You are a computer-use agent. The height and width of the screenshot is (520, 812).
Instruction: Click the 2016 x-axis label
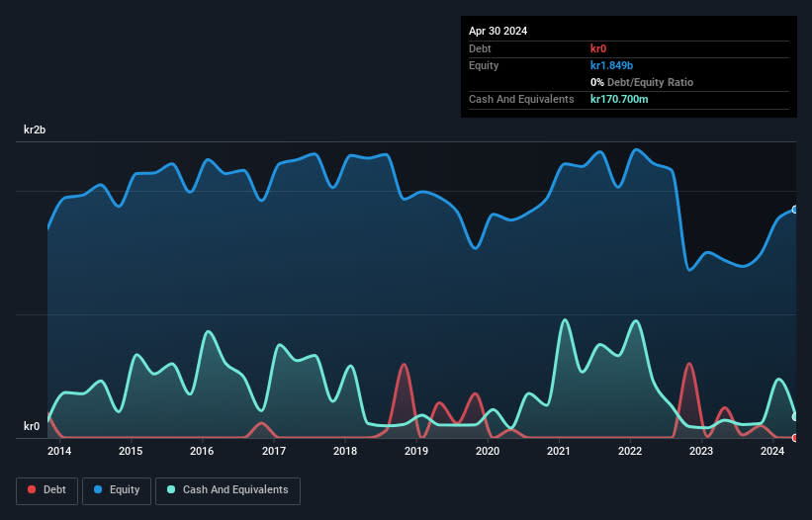202,451
